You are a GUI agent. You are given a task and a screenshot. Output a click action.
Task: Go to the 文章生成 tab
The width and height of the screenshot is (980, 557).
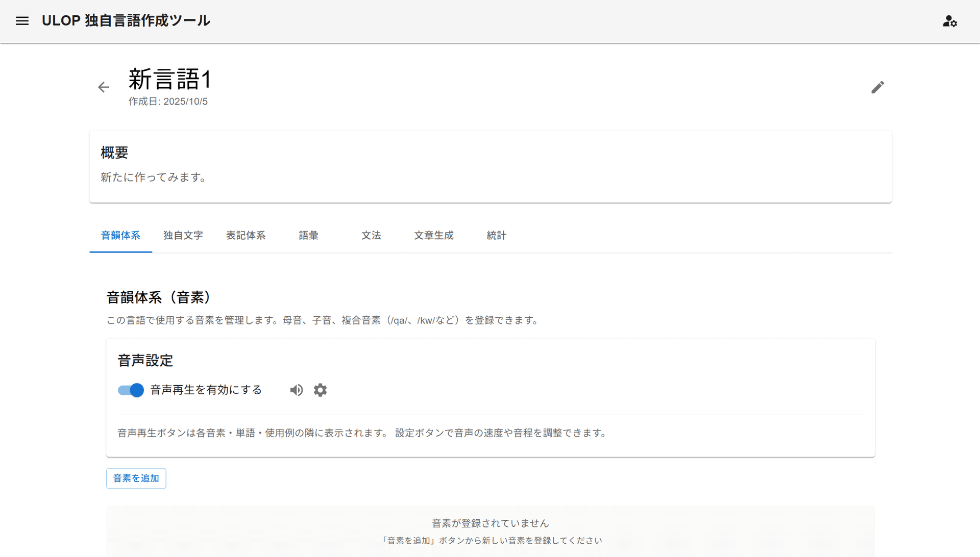pos(433,236)
